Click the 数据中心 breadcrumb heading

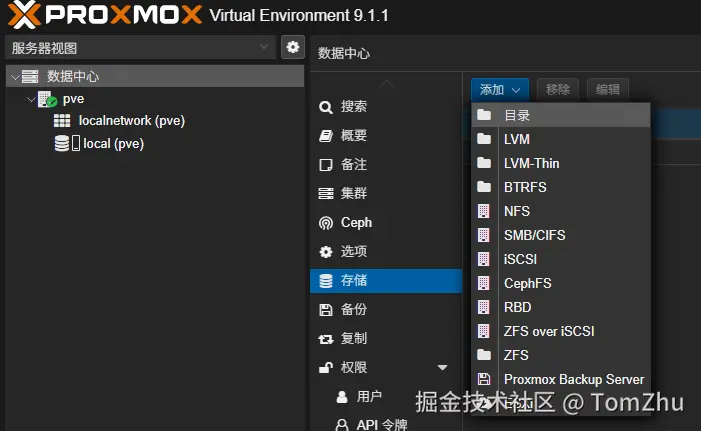click(344, 53)
